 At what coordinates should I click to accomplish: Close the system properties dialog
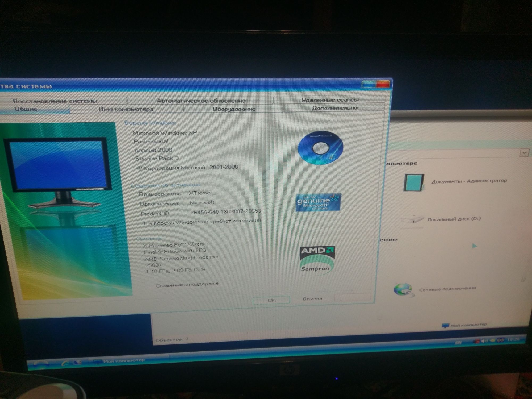pos(383,84)
